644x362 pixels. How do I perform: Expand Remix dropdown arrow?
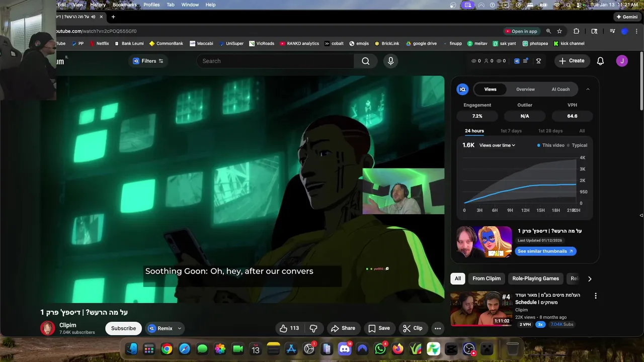pyautogui.click(x=180, y=328)
